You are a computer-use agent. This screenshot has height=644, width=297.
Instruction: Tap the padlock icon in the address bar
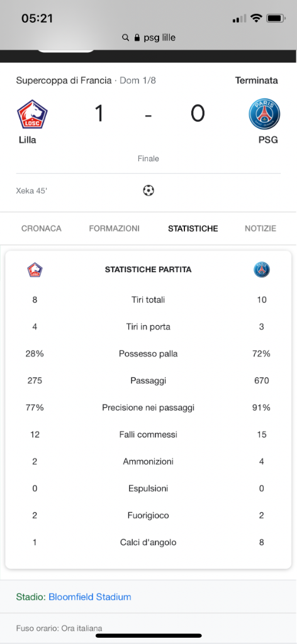(x=137, y=38)
